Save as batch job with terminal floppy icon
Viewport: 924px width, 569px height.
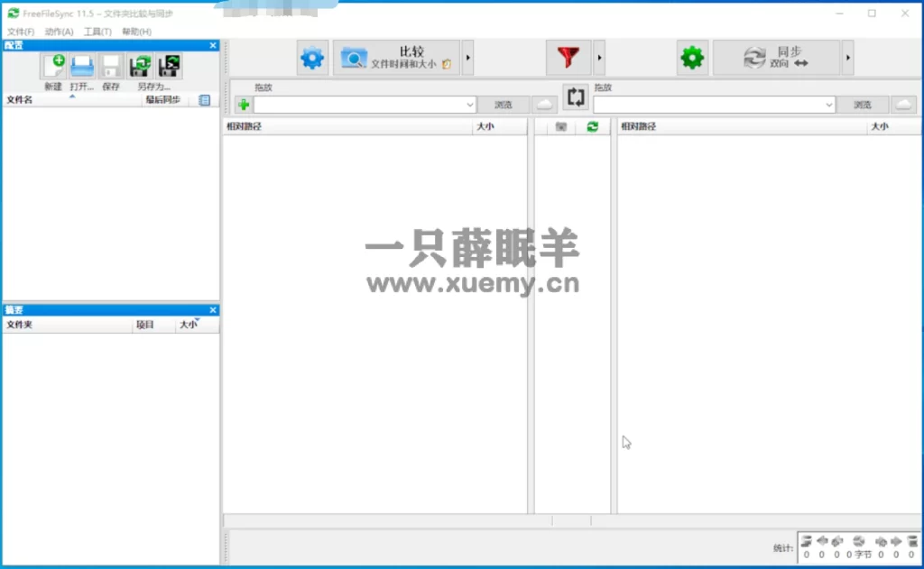point(169,66)
